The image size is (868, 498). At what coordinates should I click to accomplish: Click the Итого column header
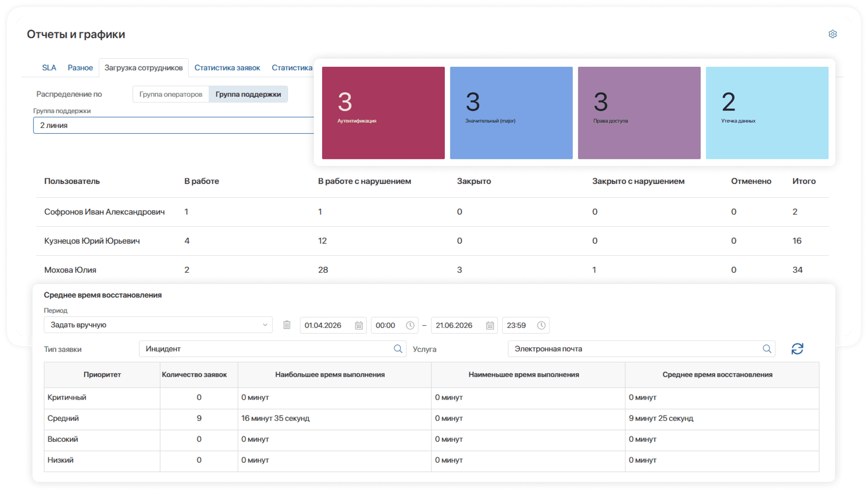804,181
